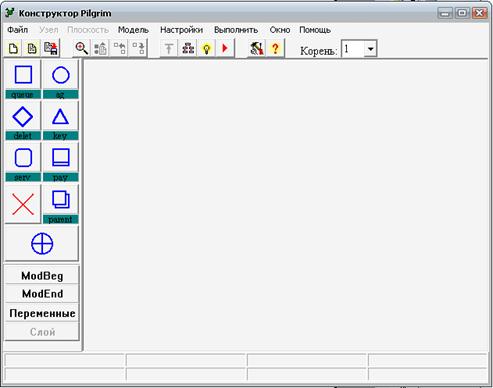The width and height of the screenshot is (493, 388).
Task: Select the parent overlapping-squares node tool
Action: click(x=61, y=204)
